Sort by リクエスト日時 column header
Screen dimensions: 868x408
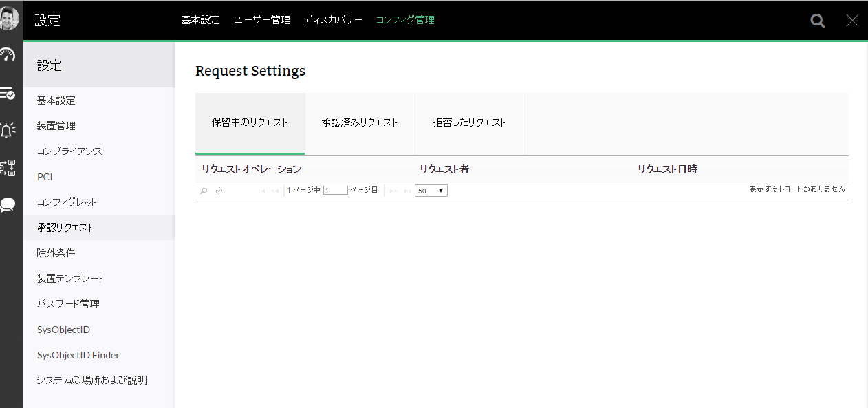[x=667, y=169]
